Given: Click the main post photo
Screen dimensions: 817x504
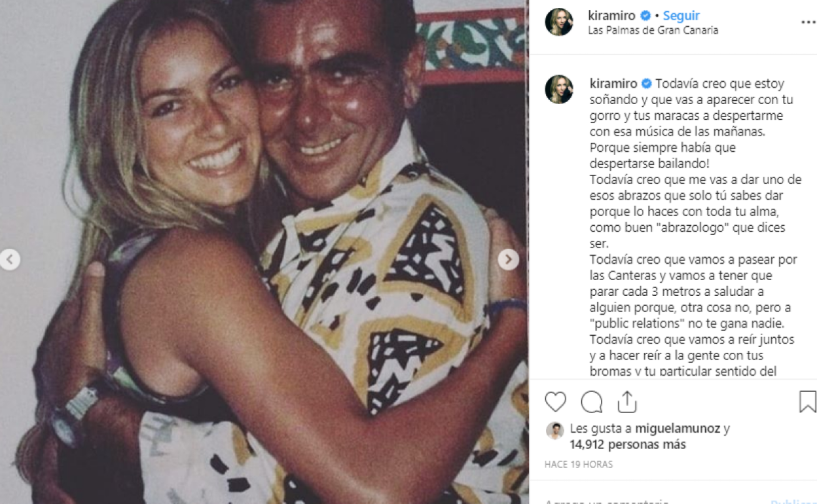Looking at the screenshot, I should 262,262.
